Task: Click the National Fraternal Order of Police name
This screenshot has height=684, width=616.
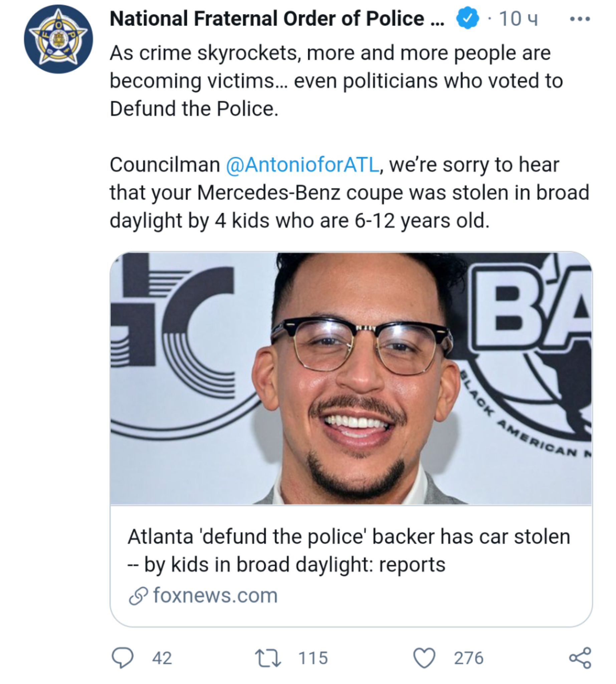Action: (x=277, y=19)
